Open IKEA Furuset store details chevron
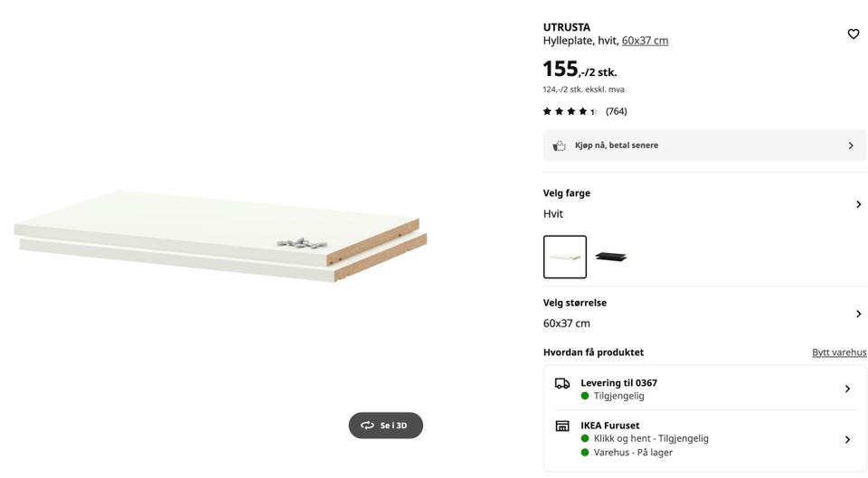The height and width of the screenshot is (478, 868). coord(847,439)
